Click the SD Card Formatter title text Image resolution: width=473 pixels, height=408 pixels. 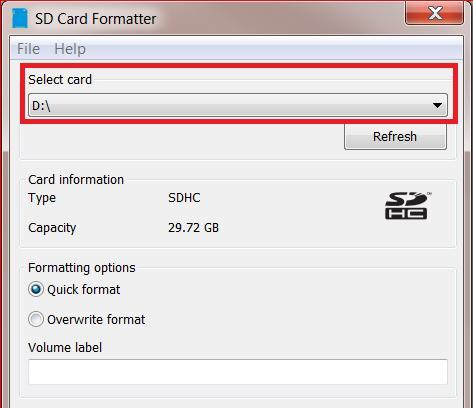click(96, 19)
